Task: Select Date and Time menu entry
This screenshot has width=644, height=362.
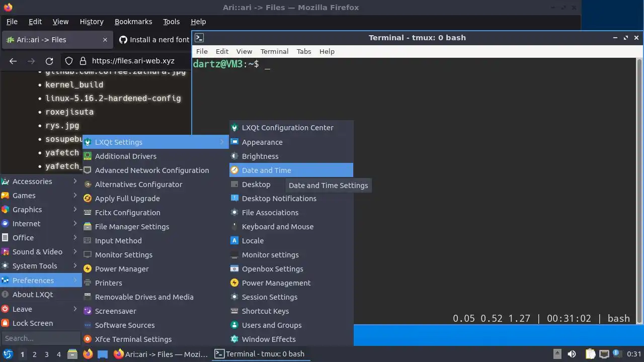Action: coord(291,170)
